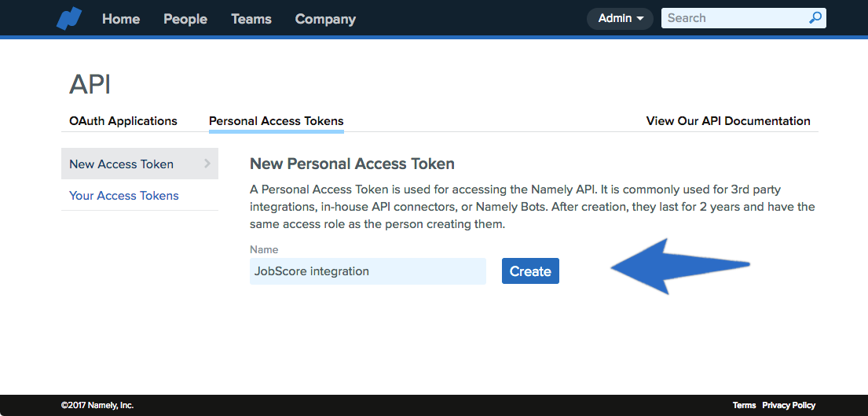Open the Company menu item
This screenshot has height=416, width=868.
coord(325,19)
